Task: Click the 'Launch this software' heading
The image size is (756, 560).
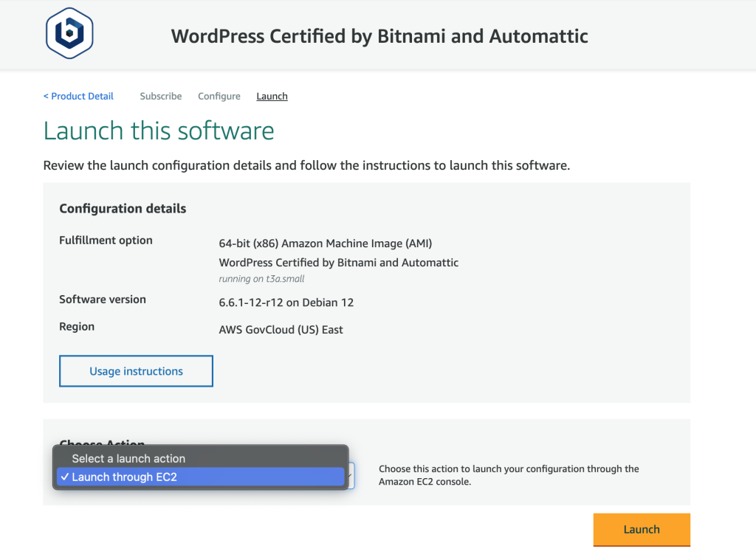Action: click(159, 131)
